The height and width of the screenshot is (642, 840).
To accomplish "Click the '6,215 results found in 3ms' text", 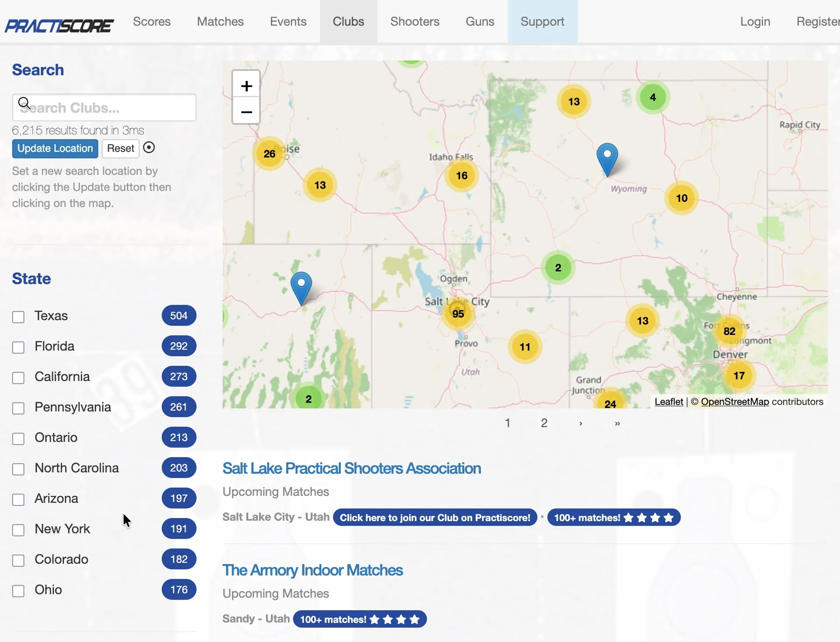I will pos(78,130).
